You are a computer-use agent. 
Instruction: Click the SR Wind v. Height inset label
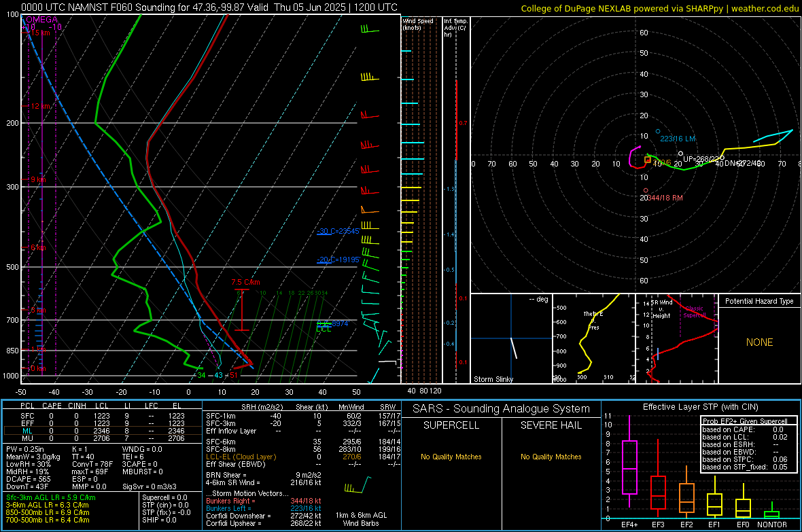coord(661,309)
